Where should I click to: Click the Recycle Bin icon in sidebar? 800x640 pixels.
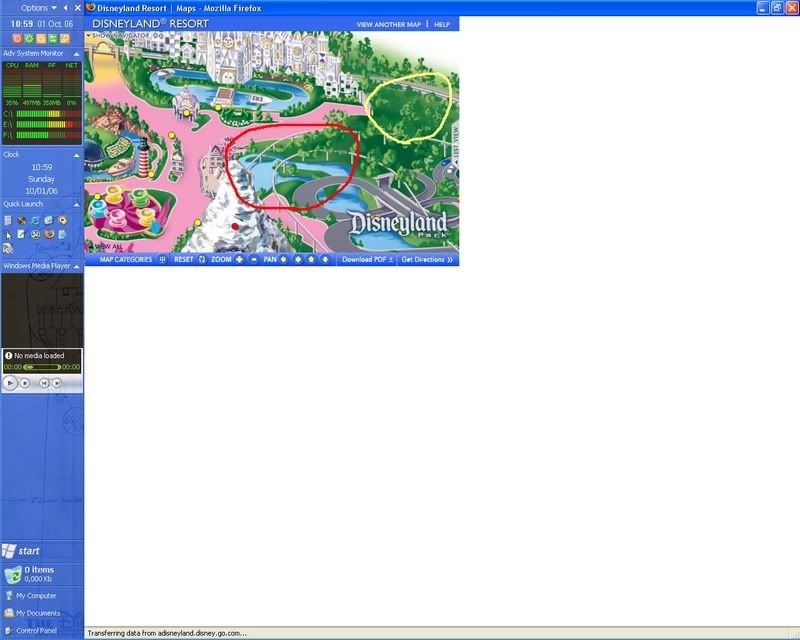[x=12, y=574]
